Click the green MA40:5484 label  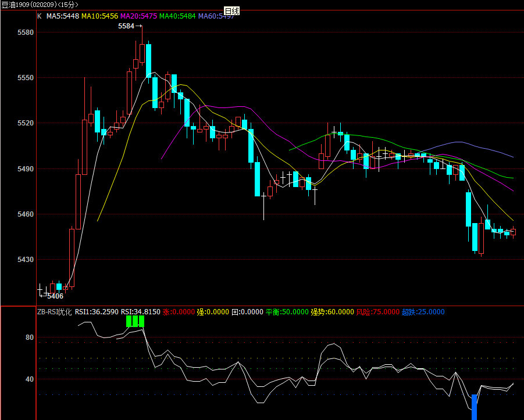coord(177,16)
